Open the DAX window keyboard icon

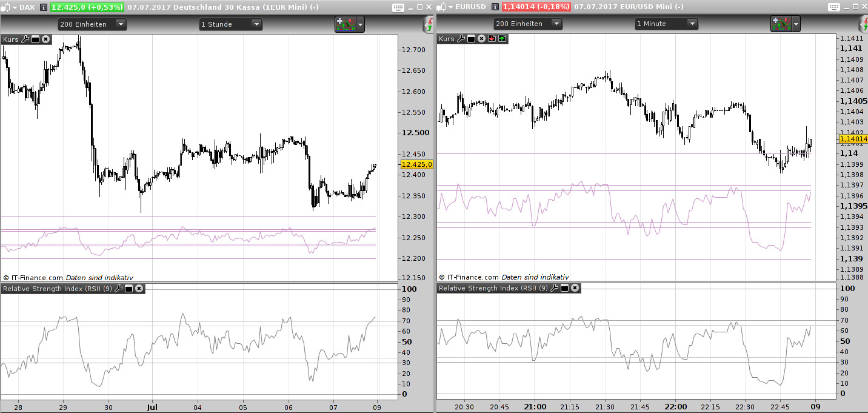pos(398,7)
